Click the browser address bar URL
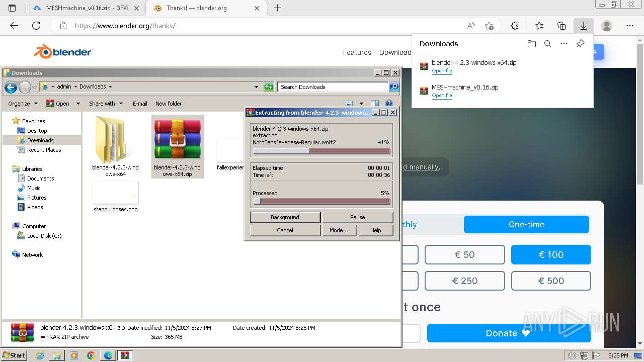The height and width of the screenshot is (362, 644). (x=125, y=26)
